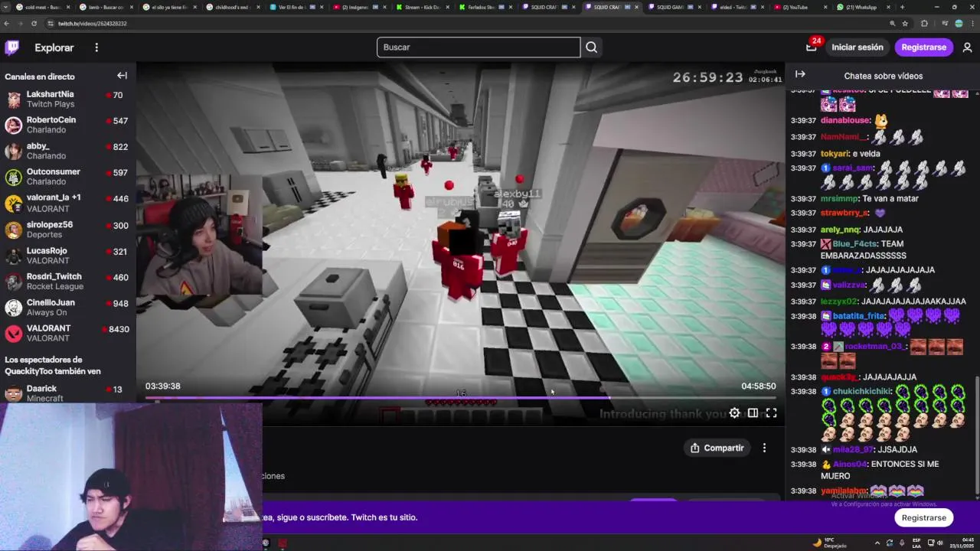Open the ESP language indicator
Image resolution: width=980 pixels, height=551 pixels.
click(916, 543)
